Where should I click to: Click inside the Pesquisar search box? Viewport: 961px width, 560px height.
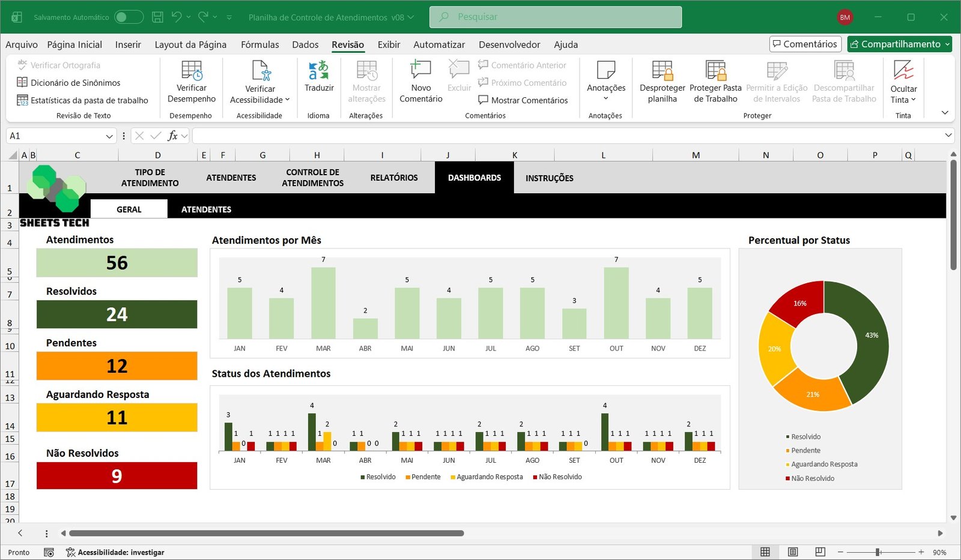[x=556, y=17]
